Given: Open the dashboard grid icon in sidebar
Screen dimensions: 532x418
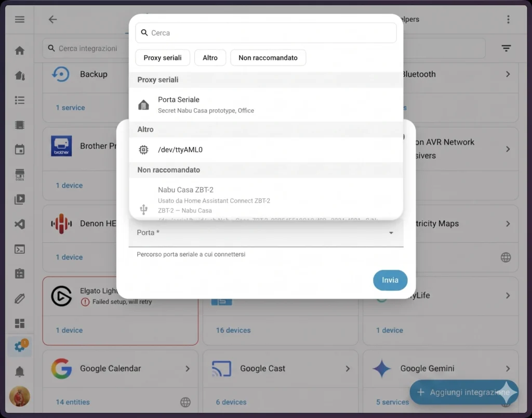Looking at the screenshot, I should click(20, 323).
